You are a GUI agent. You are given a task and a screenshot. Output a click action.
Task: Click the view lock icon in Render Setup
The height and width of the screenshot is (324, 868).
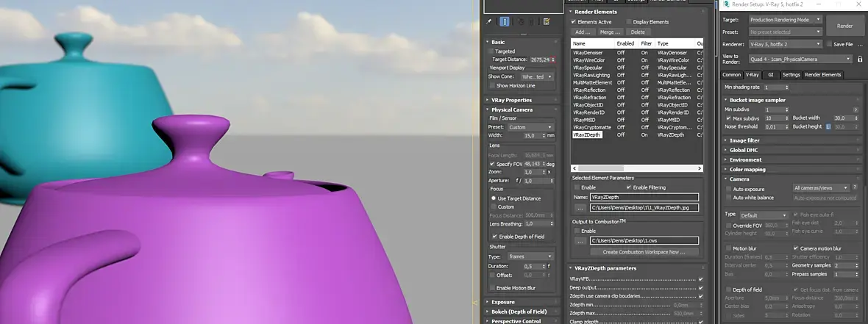(860, 60)
